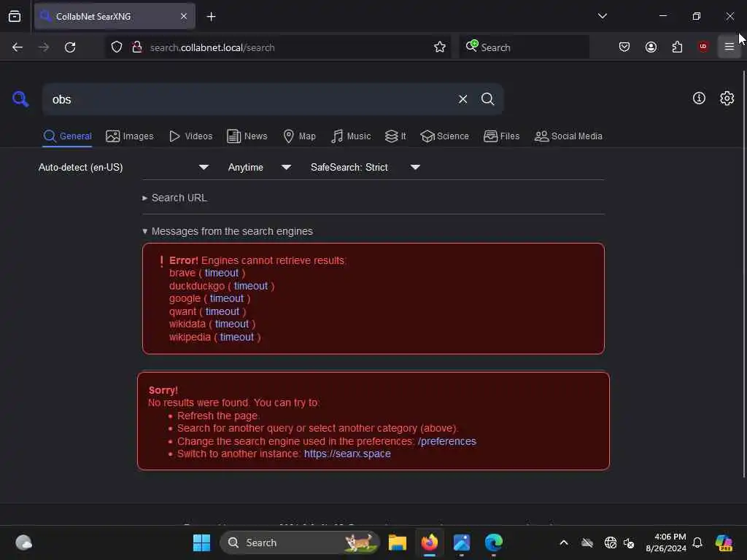Open the About info icon
747x560 pixels.
[698, 98]
